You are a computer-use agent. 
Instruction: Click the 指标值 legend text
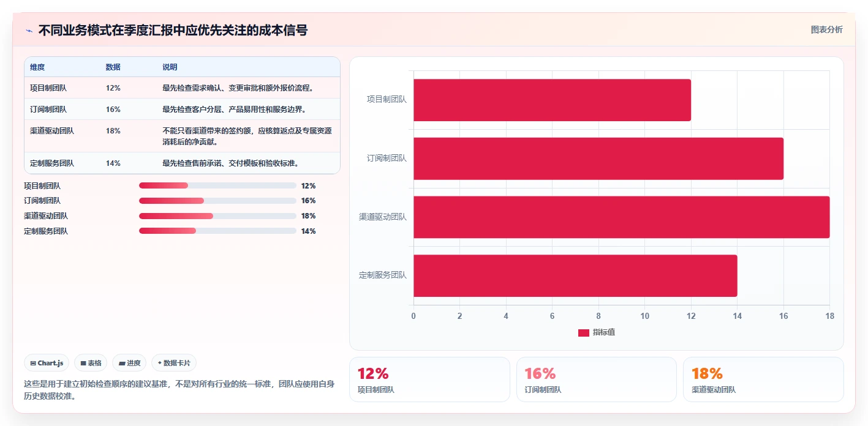coord(603,332)
